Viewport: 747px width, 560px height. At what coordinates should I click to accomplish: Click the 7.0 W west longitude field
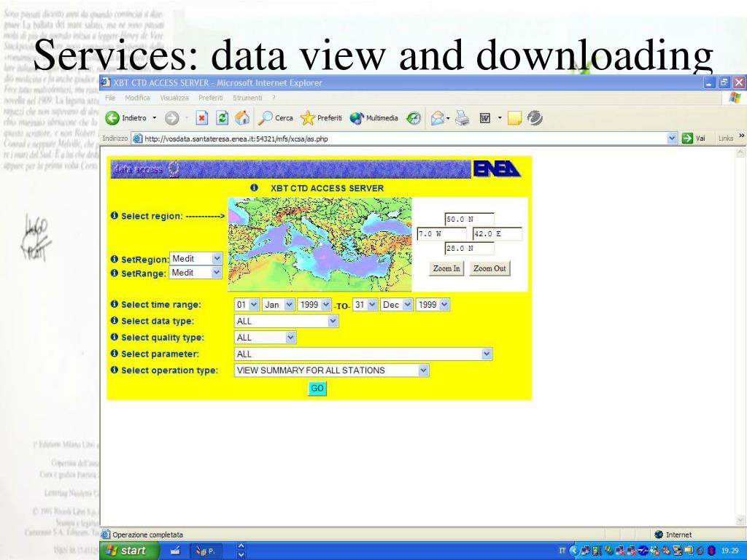coord(441,234)
